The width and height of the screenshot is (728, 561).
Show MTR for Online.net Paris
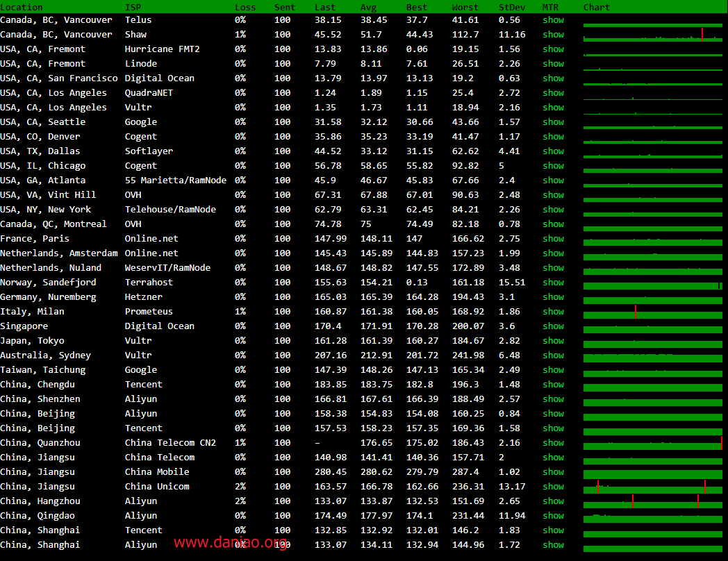pos(553,239)
